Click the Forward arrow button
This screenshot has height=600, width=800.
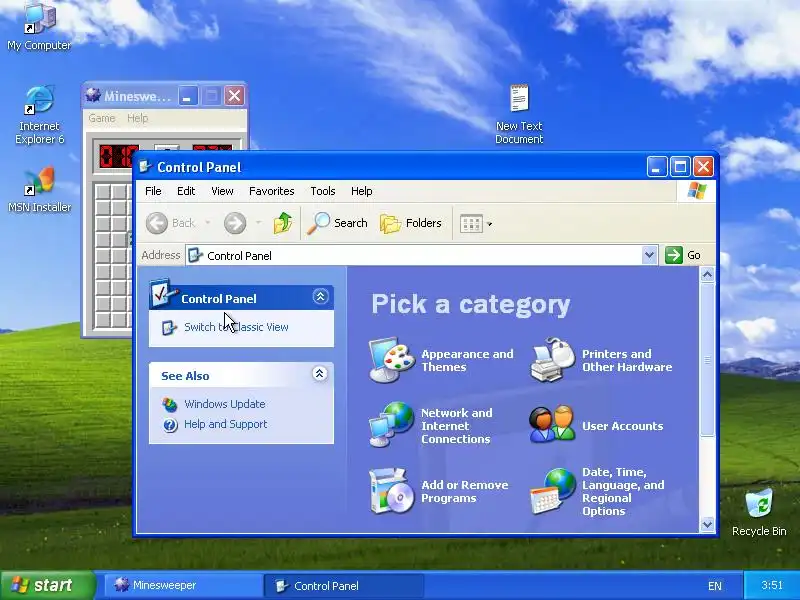pos(235,223)
